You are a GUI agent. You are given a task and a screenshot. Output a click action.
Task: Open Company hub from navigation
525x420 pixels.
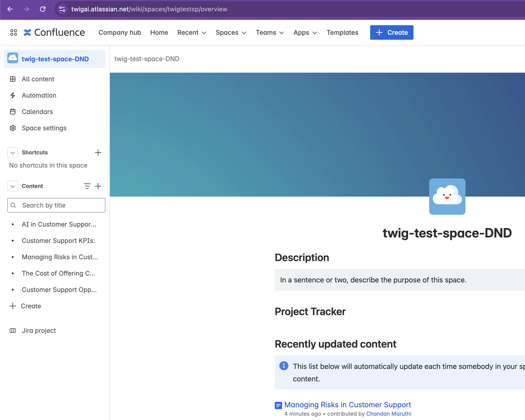[120, 32]
